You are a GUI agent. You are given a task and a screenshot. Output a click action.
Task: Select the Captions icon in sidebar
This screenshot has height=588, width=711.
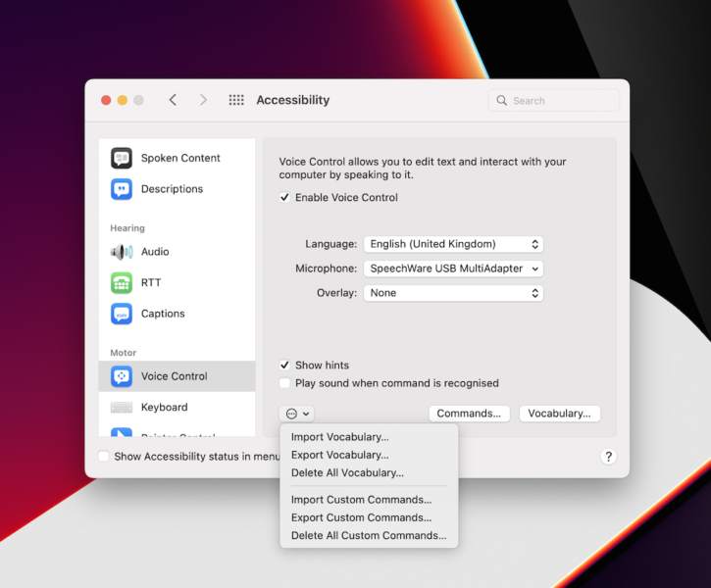pos(122,314)
